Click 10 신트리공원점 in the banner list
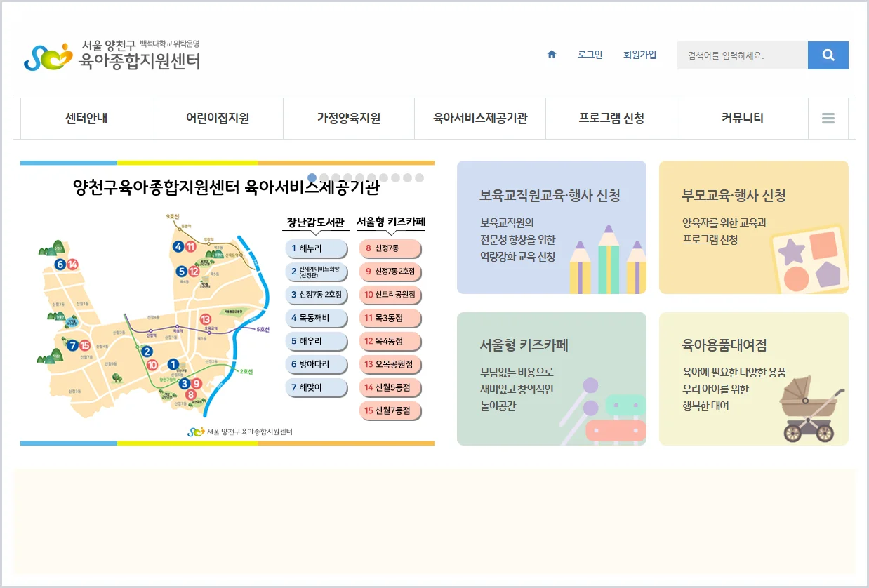The image size is (869, 588). point(390,295)
